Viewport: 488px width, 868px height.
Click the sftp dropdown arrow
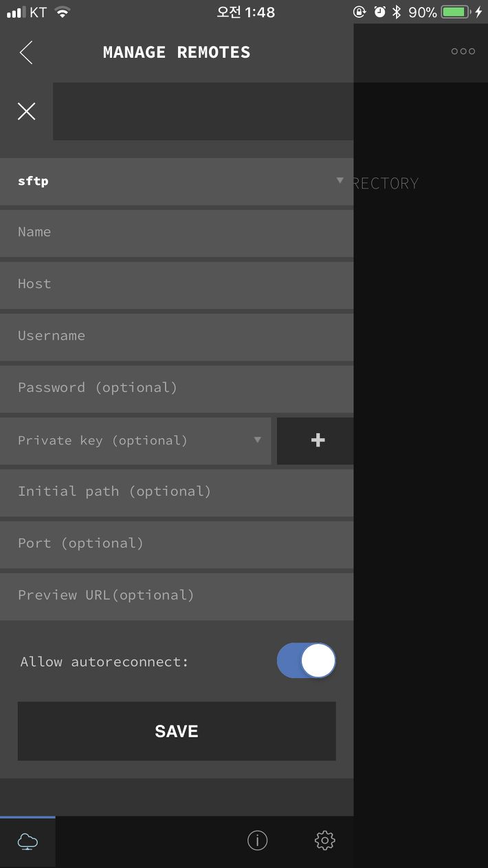340,180
